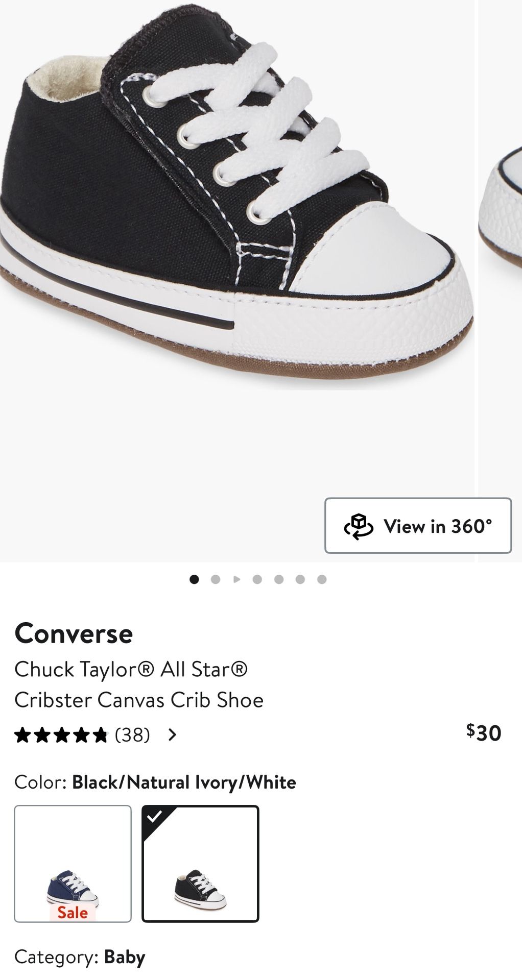This screenshot has width=522, height=980.
Task: Click the five-star rating icons
Action: pos(61,735)
